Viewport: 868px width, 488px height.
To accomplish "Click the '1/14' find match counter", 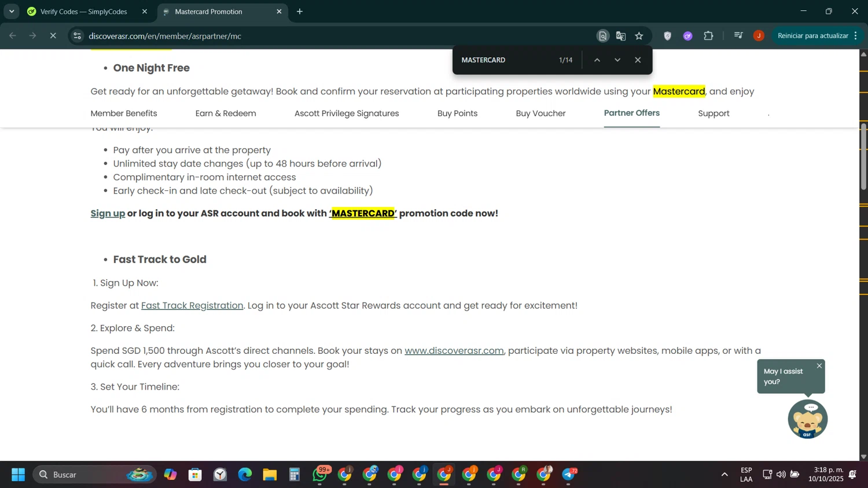I will [565, 60].
